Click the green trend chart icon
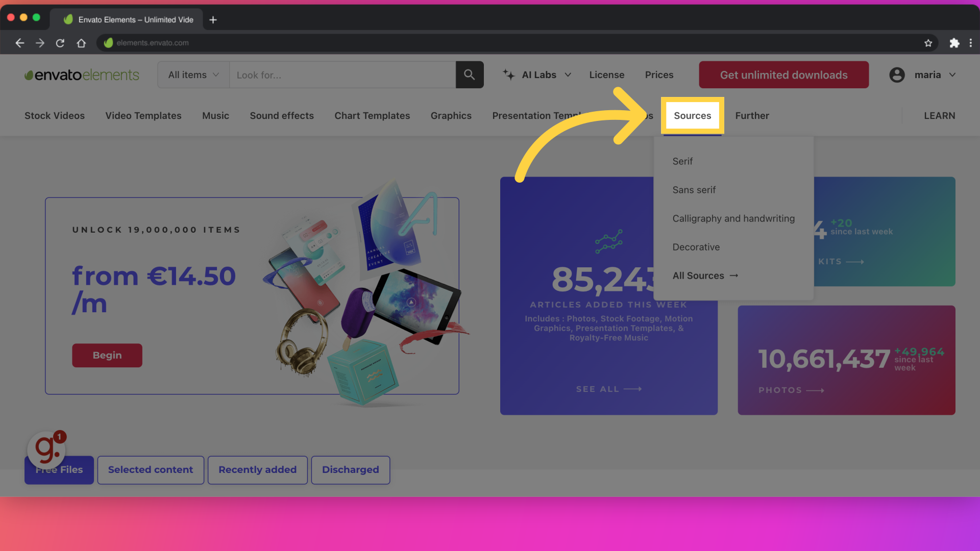The height and width of the screenshot is (551, 980). pyautogui.click(x=608, y=241)
